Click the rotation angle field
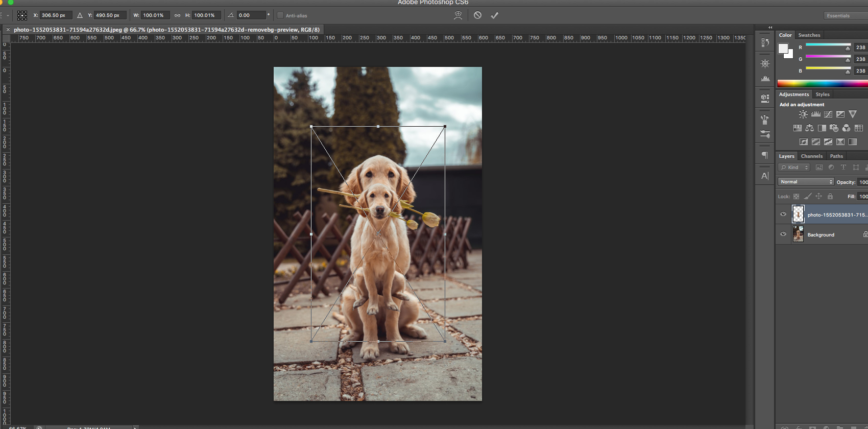868x429 pixels. pos(251,15)
